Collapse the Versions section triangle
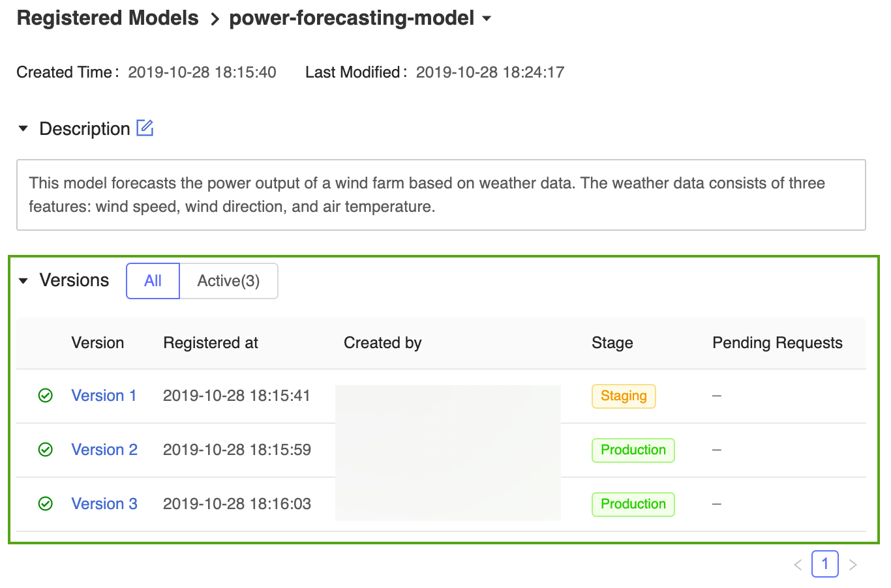This screenshot has width=891, height=588. (23, 281)
